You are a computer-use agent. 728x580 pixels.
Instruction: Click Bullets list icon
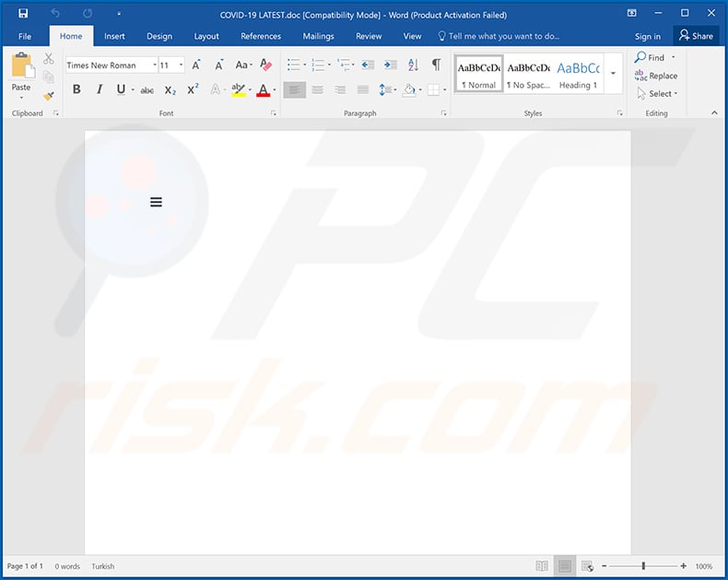293,65
